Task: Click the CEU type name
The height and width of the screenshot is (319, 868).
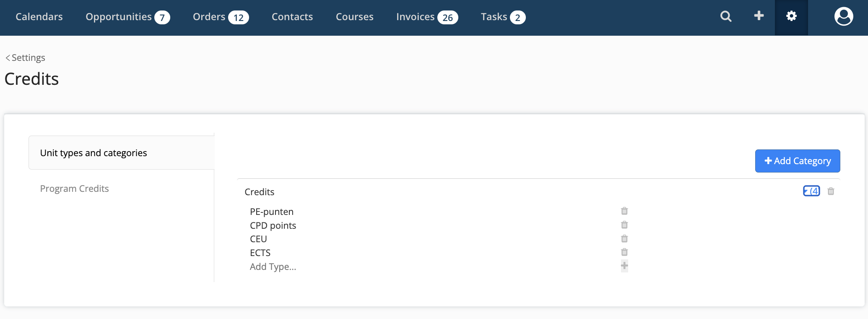Action: [x=258, y=239]
